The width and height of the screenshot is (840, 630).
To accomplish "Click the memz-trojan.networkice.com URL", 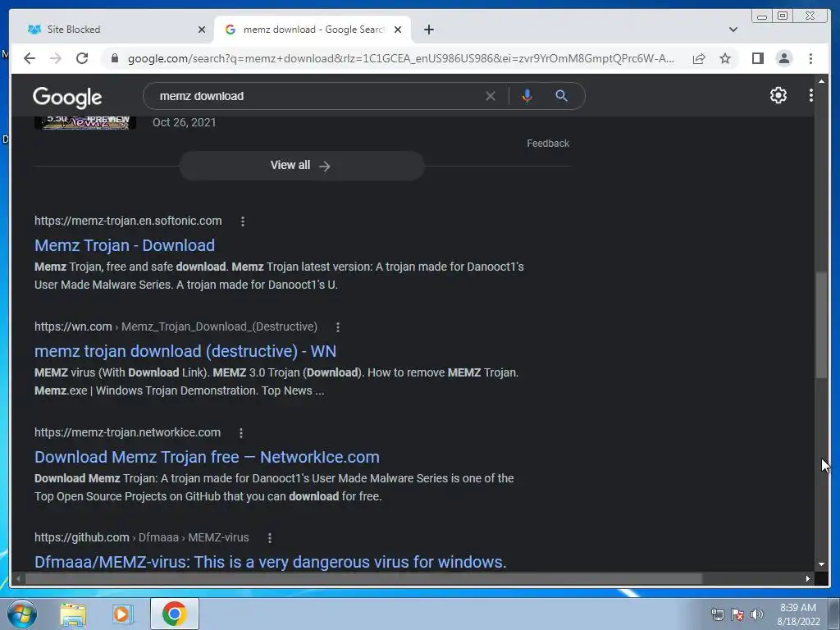I will (127, 432).
